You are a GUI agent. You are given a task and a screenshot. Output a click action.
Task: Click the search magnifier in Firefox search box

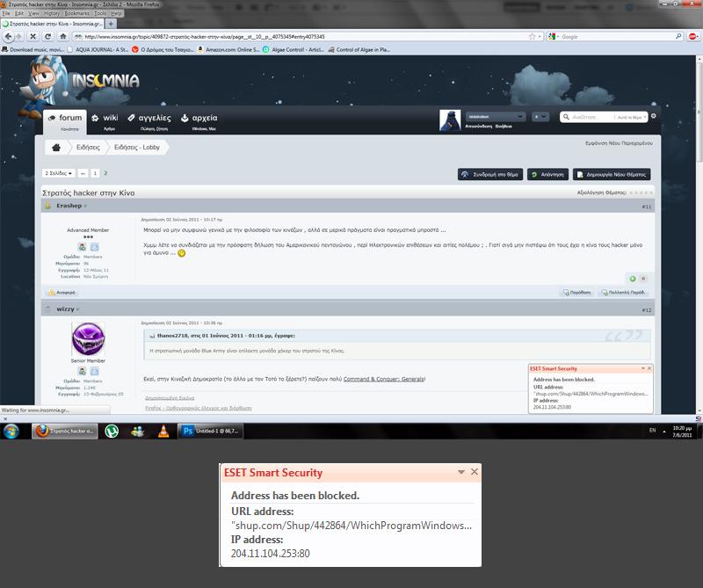[x=678, y=36]
